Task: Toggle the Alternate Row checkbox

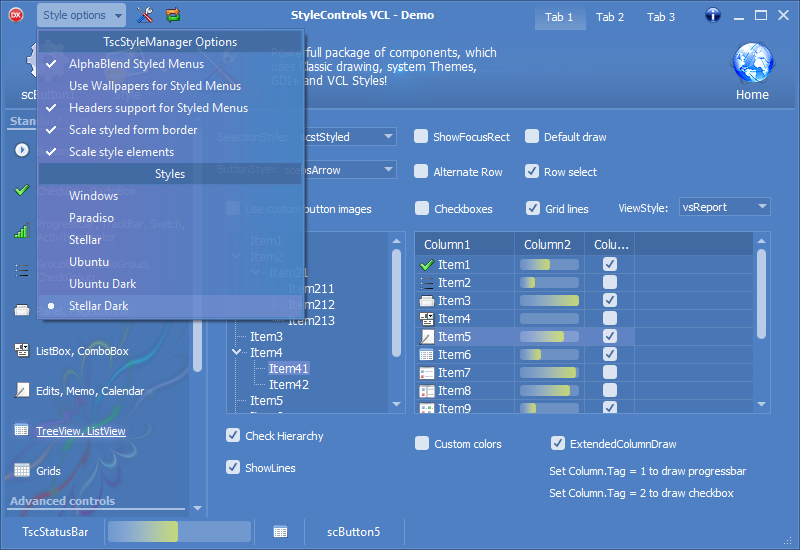Action: coord(421,171)
